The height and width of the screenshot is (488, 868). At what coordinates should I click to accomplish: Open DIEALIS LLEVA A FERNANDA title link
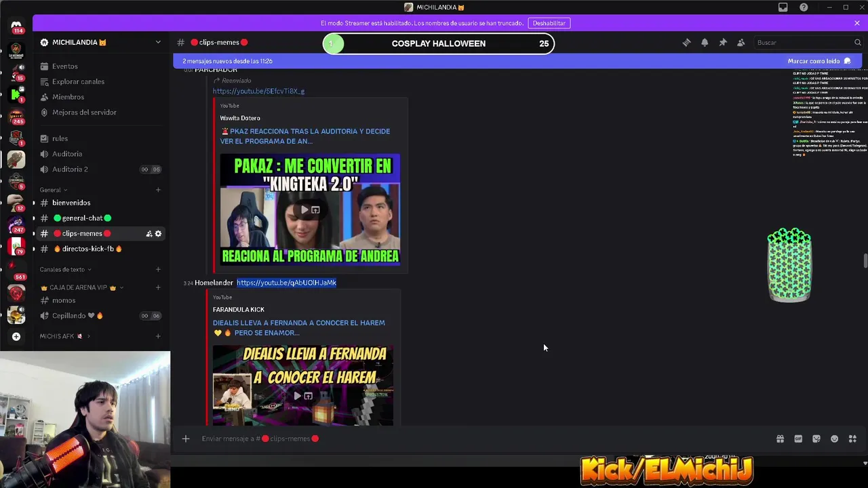(x=298, y=327)
